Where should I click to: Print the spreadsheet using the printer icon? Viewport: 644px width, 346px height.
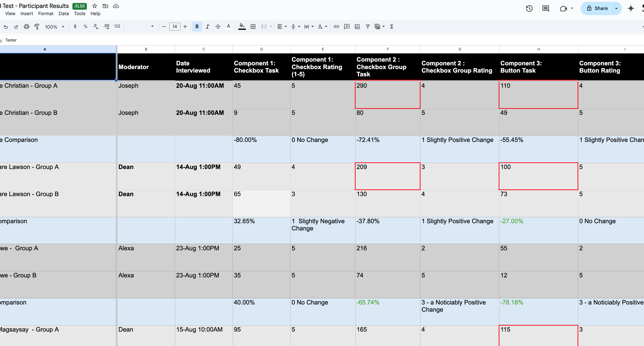(x=26, y=27)
